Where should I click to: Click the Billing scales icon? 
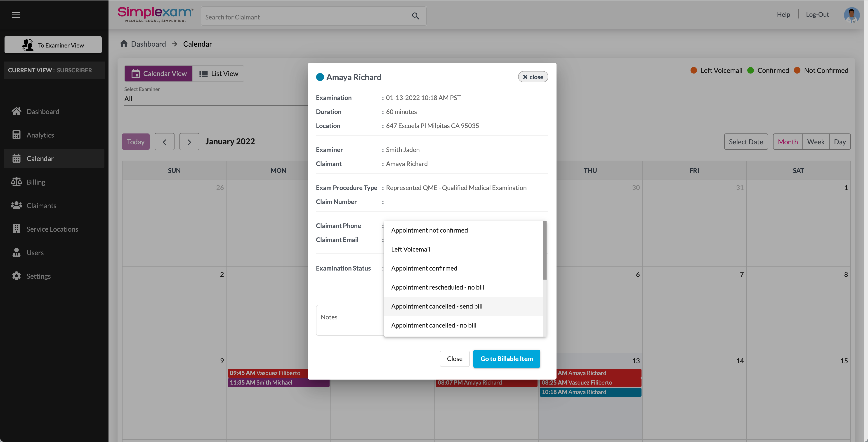[16, 182]
